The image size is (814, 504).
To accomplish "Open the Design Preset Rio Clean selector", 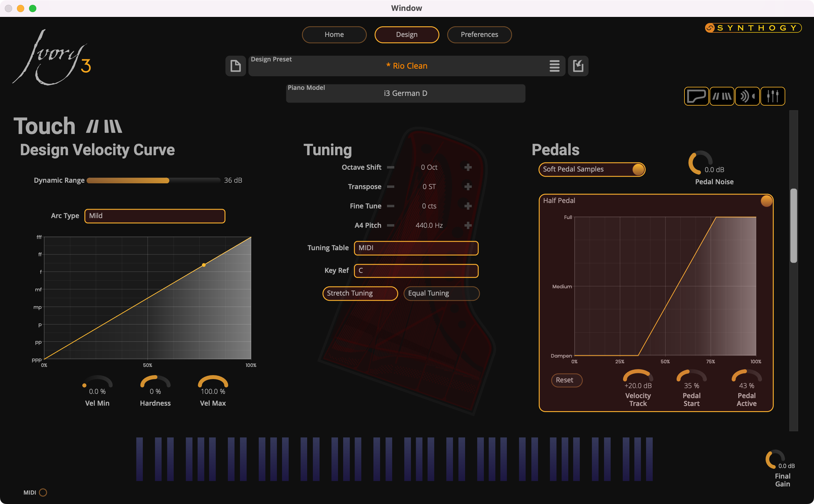I will point(407,66).
